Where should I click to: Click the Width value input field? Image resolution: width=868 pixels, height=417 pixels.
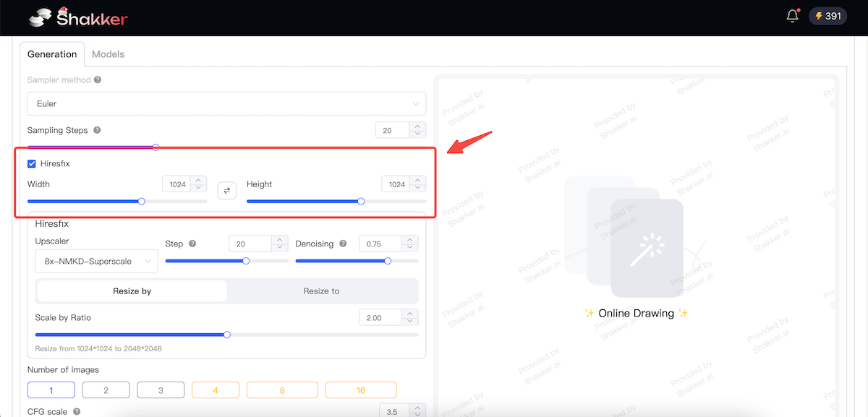tap(178, 184)
